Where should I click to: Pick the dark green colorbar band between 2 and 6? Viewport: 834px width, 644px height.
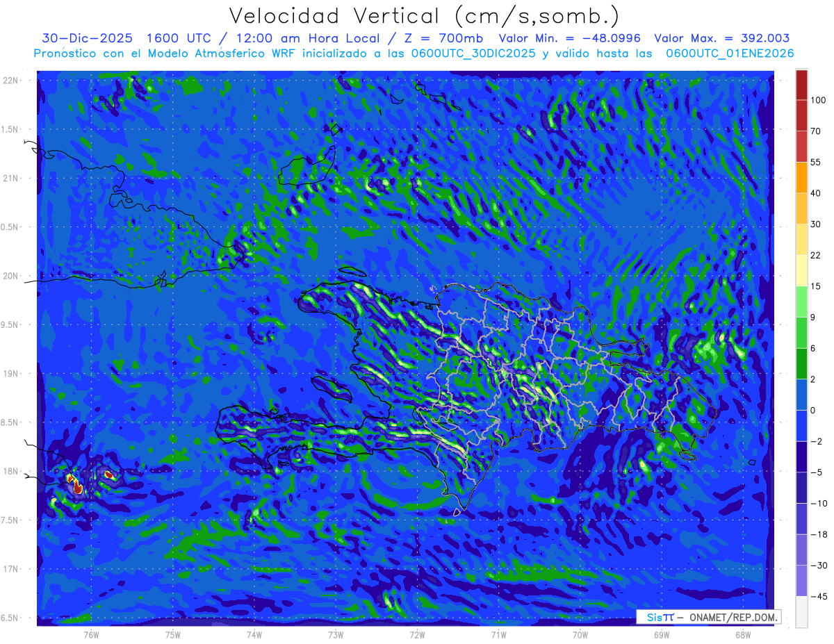click(801, 364)
